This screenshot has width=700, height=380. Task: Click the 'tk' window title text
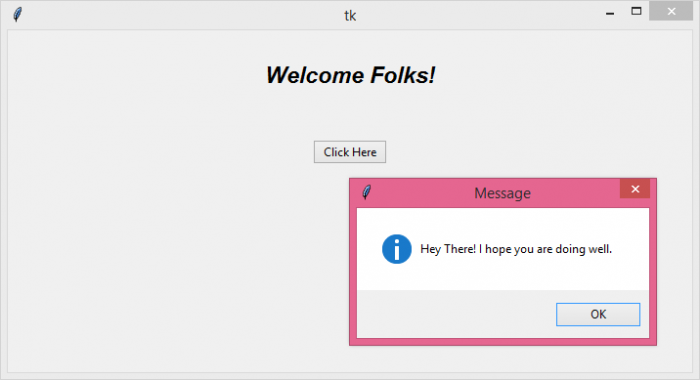(x=350, y=16)
